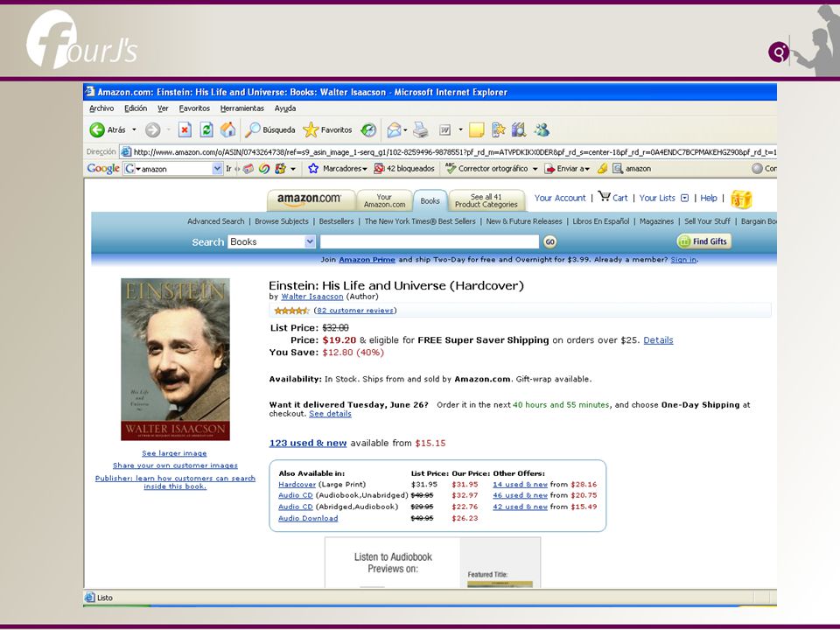Click the Your Account link
The width and height of the screenshot is (840, 630).
[x=560, y=198]
